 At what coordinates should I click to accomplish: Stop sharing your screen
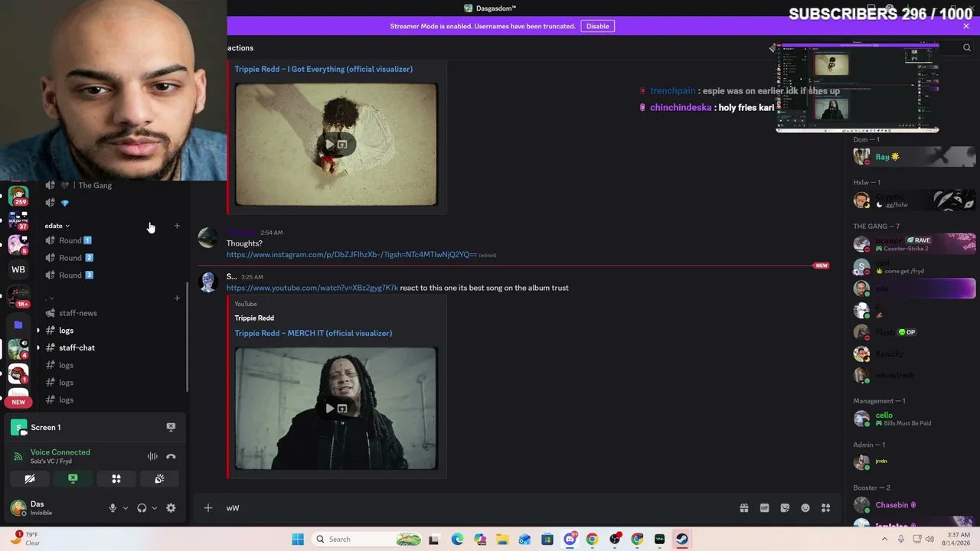click(73, 479)
